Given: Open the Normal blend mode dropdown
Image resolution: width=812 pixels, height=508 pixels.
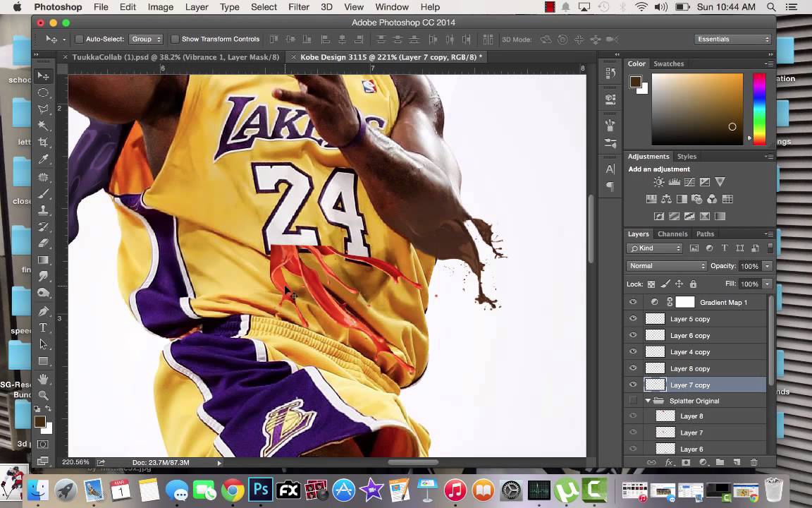Looking at the screenshot, I should coord(667,266).
